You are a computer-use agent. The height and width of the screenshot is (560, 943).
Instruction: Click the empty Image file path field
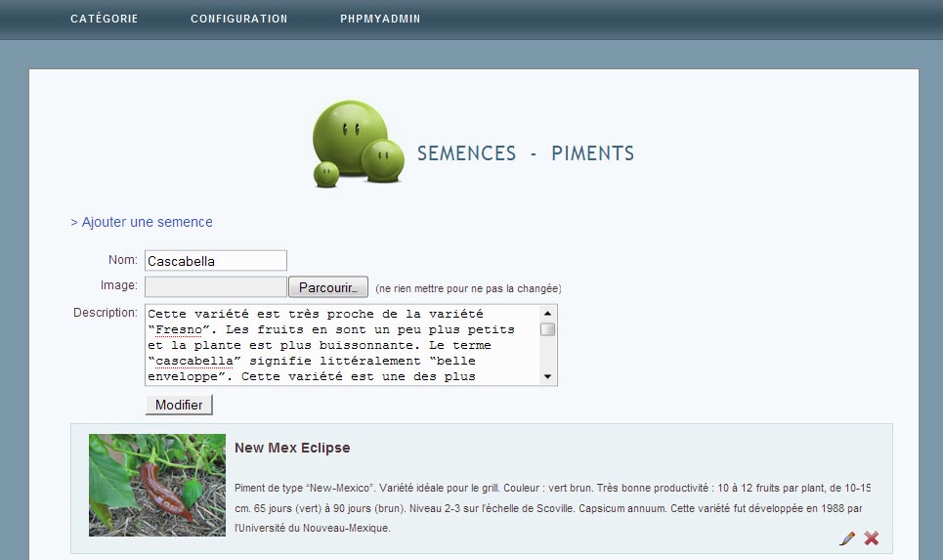(x=216, y=287)
